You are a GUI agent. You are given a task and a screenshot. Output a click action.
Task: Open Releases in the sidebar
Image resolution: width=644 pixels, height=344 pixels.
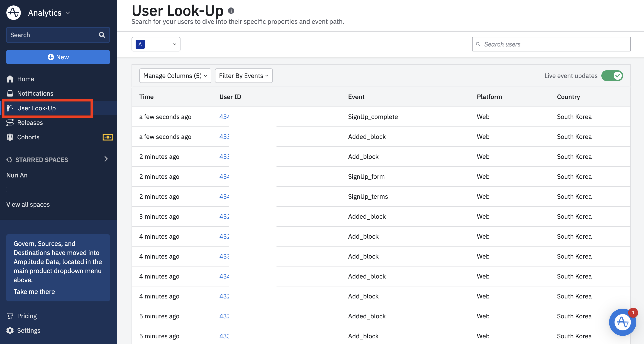[30, 123]
